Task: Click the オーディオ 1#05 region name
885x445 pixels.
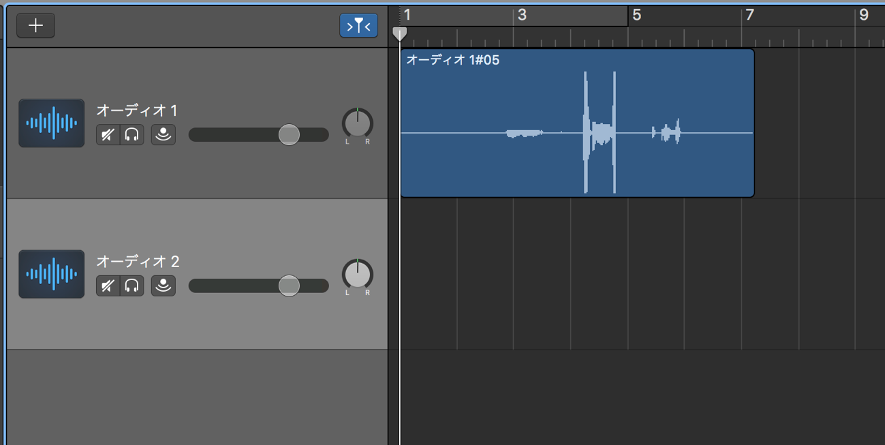Action: click(453, 60)
